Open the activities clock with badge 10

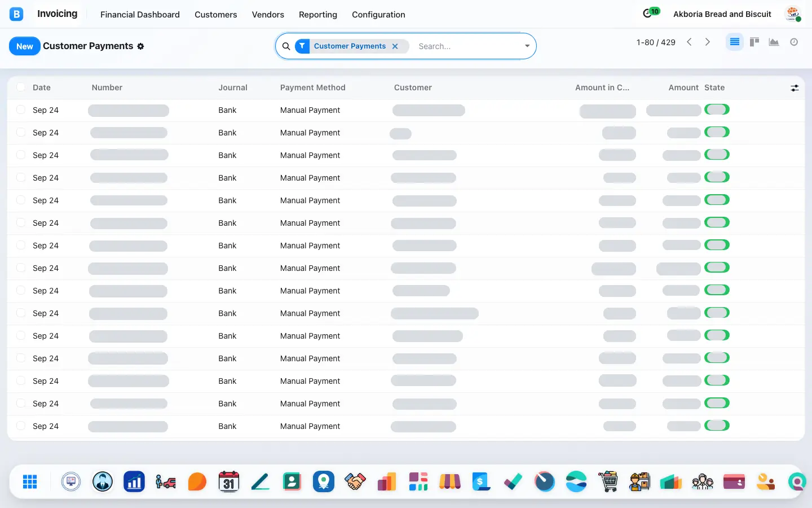point(651,13)
